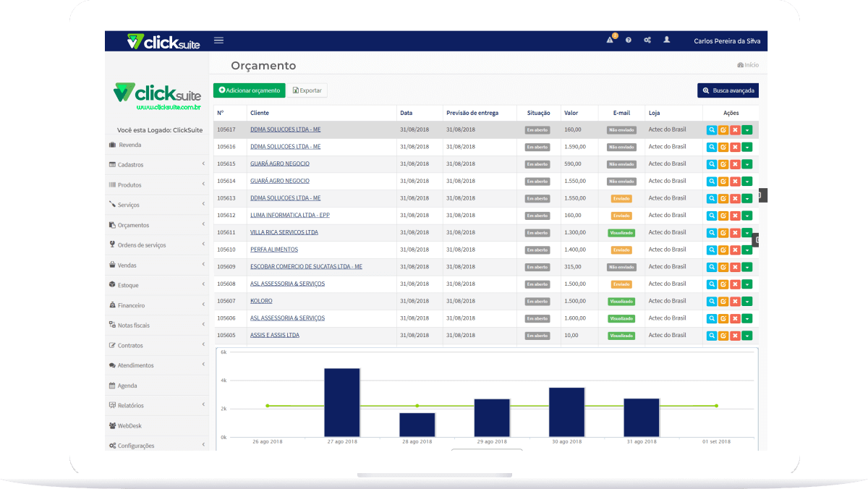Open the green dropdown for budget 105610

click(x=747, y=250)
